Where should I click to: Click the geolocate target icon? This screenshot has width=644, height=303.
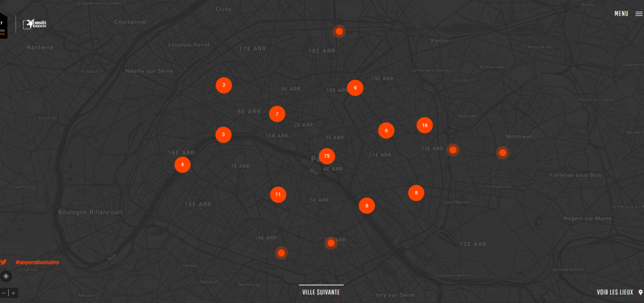point(6,276)
